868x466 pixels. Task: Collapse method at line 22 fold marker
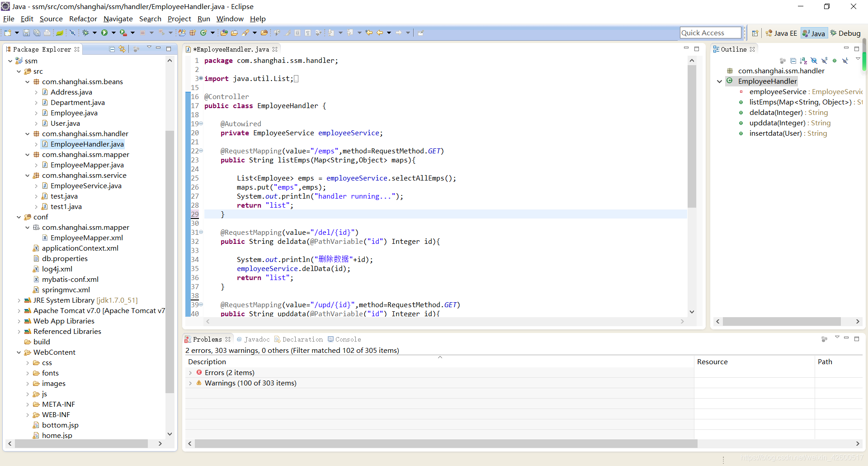coord(201,151)
